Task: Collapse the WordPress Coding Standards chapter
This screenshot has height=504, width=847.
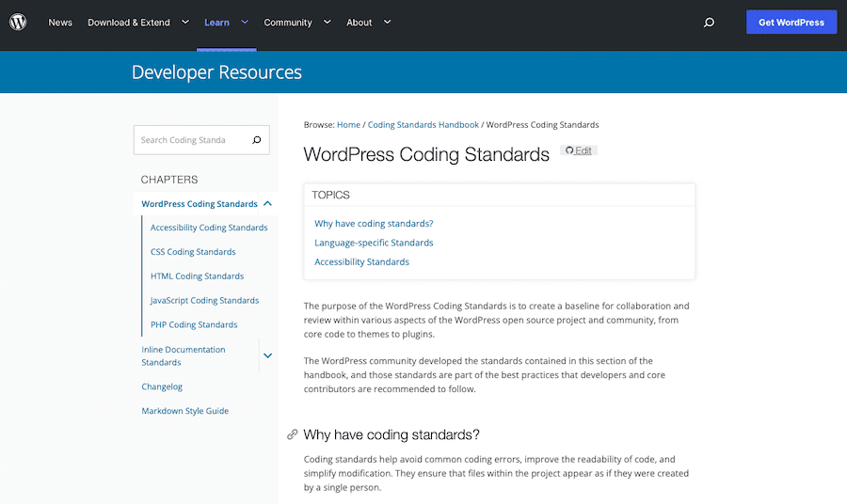Action: pyautogui.click(x=268, y=204)
